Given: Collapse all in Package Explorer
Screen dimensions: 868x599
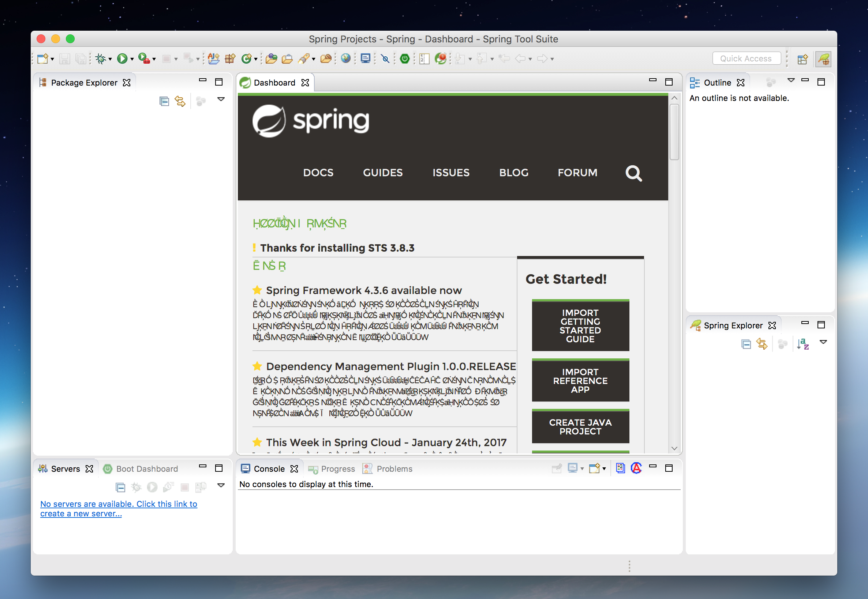Looking at the screenshot, I should click(164, 101).
